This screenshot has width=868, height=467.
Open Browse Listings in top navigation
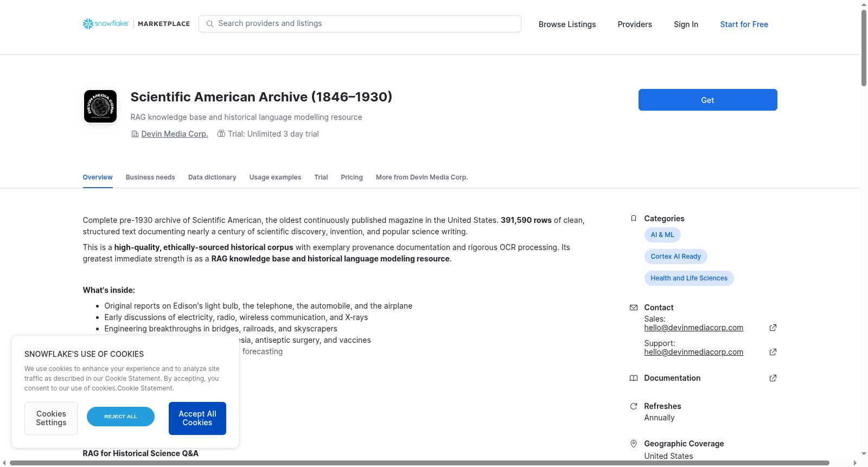click(567, 24)
